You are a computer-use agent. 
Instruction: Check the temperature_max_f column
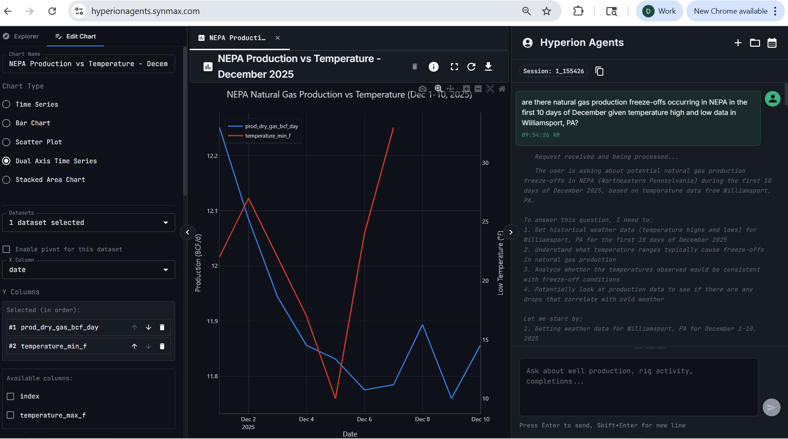click(x=11, y=415)
